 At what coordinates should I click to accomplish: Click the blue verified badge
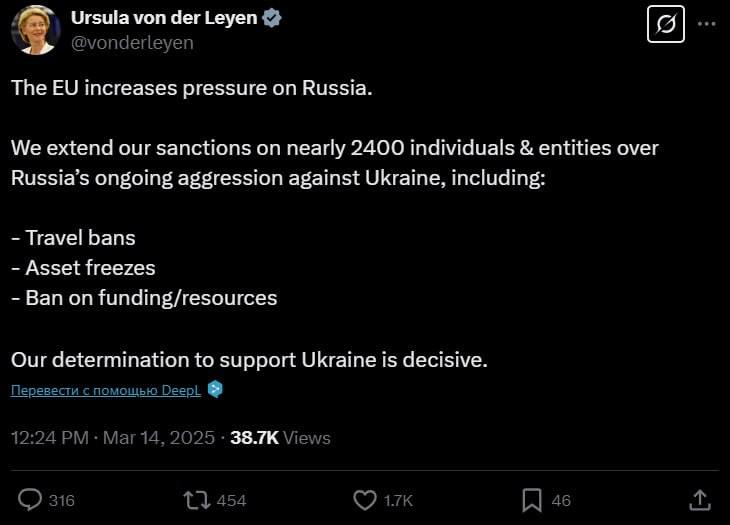271,19
